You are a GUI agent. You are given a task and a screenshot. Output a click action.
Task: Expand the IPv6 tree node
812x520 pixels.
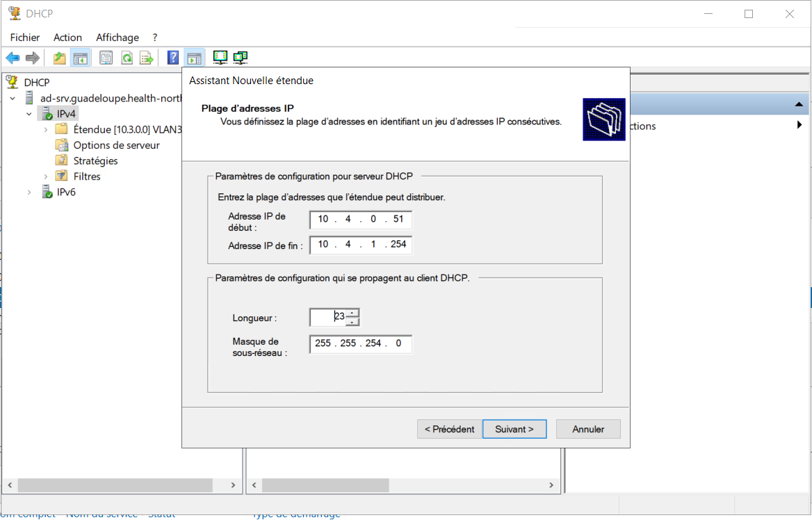(x=29, y=193)
